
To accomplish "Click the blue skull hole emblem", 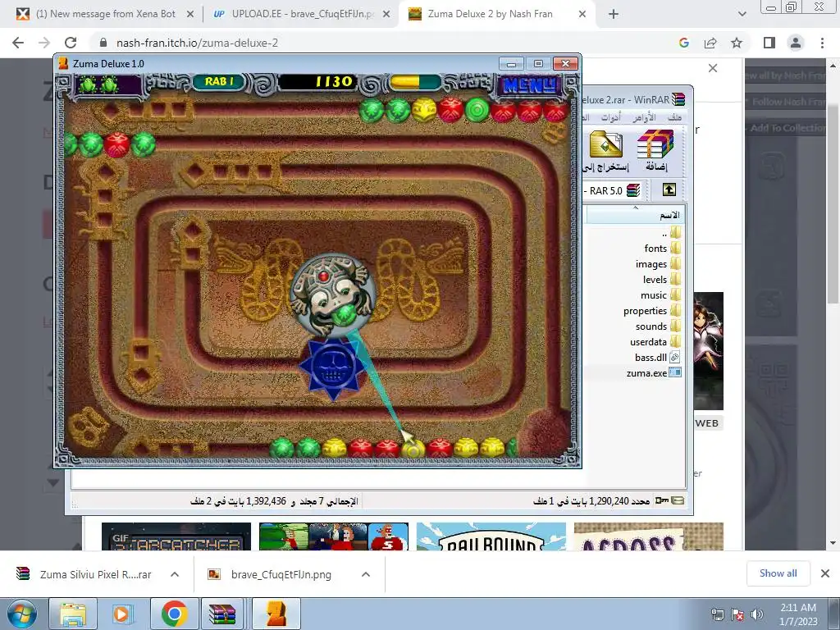I will point(332,367).
